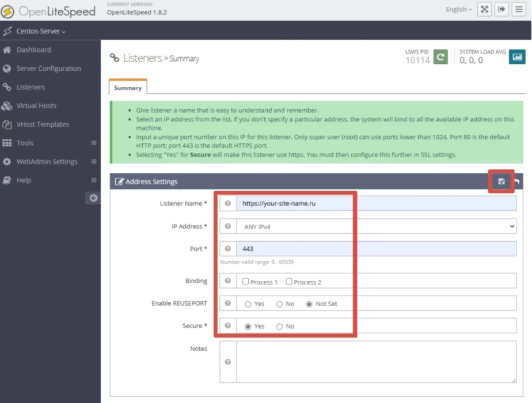Click the Listeners breadcrumb title
Image resolution: width=532 pixels, height=403 pixels.
point(143,58)
